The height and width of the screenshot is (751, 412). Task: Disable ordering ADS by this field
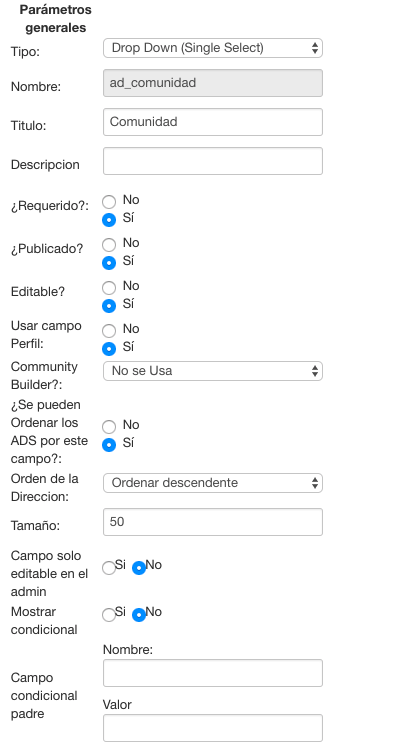tap(109, 427)
